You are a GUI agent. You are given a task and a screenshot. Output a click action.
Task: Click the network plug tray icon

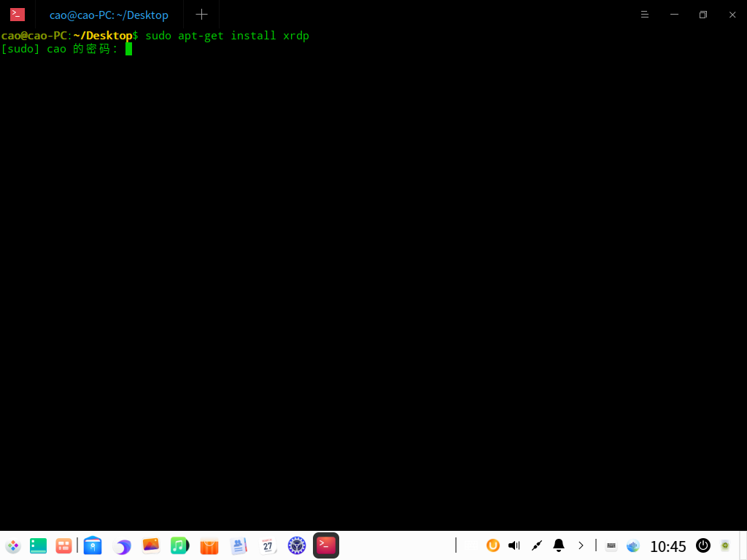(x=537, y=545)
